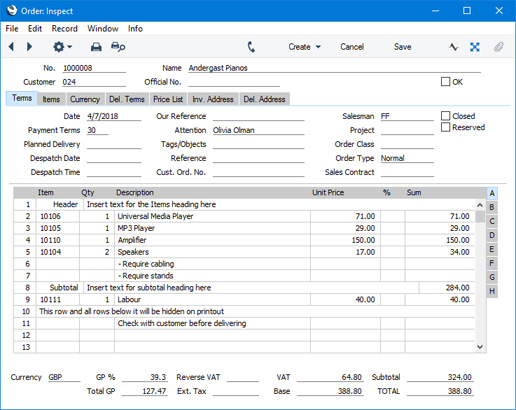Click the Cancel button
This screenshot has width=516, height=410.
click(352, 47)
